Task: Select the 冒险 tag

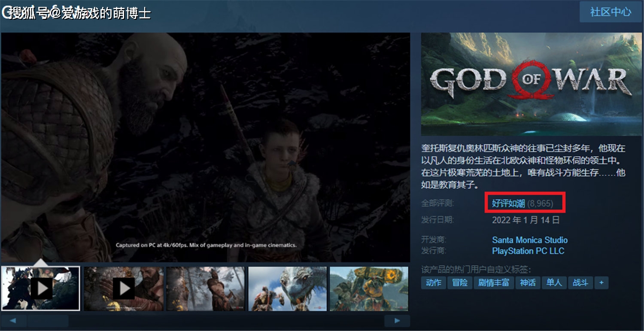Action: (x=460, y=282)
